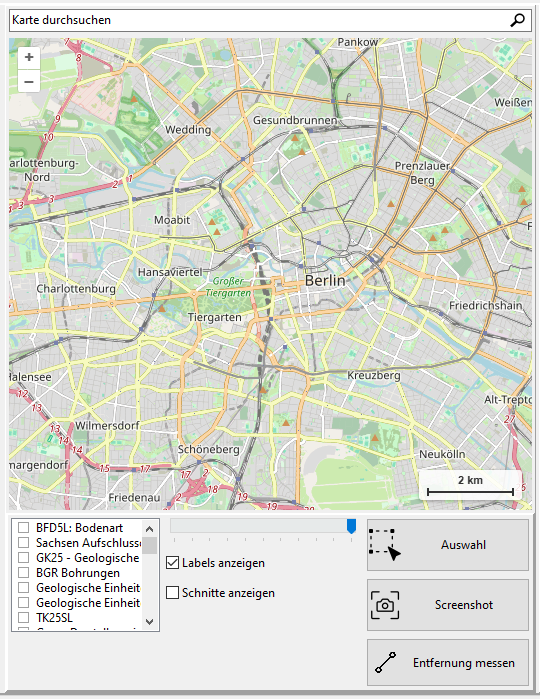Click the Entfernung messen button label
Viewport: 540px width, 699px height.
click(x=464, y=663)
